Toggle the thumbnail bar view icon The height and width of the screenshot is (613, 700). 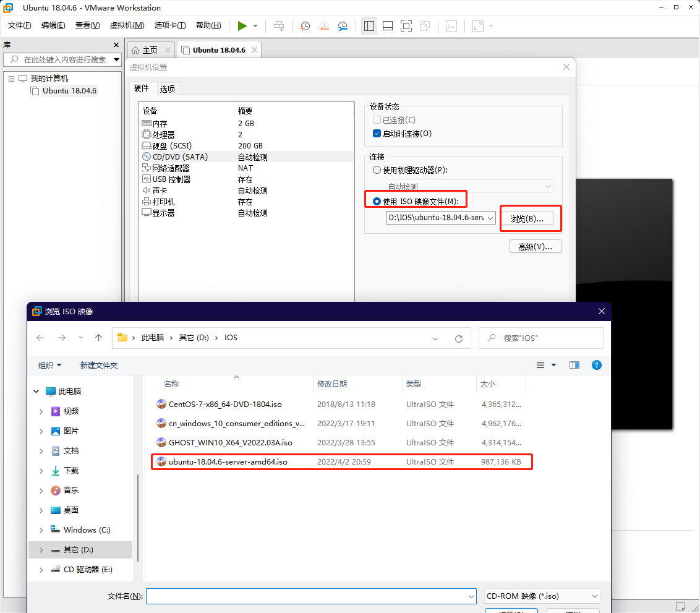click(x=388, y=26)
